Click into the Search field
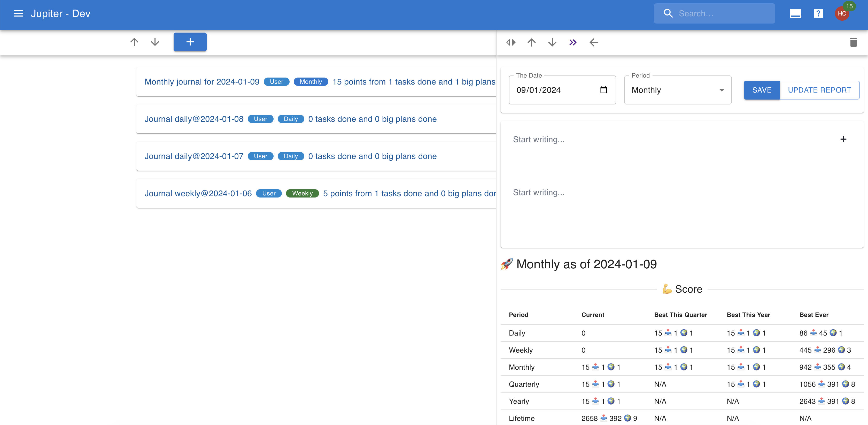868x425 pixels. [x=721, y=13]
